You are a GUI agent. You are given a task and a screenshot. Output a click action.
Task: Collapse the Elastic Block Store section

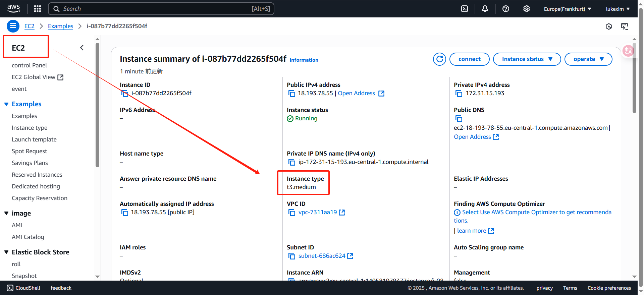(6, 252)
